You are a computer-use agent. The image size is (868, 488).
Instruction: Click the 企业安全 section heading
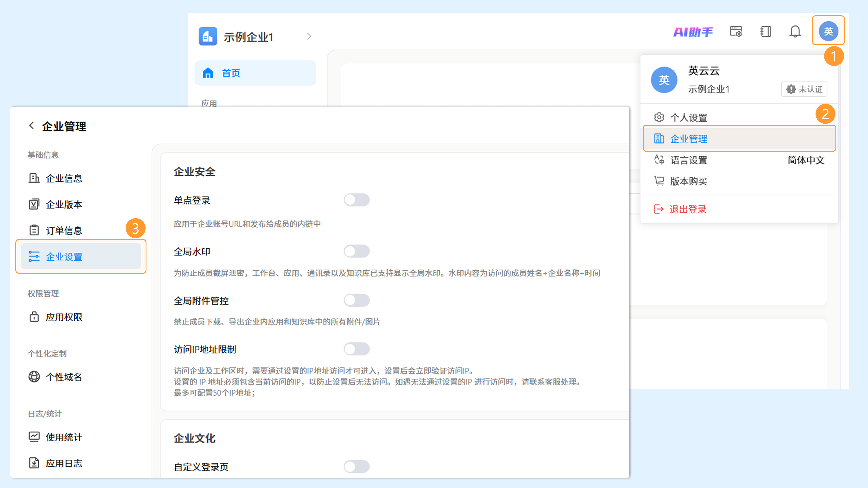(194, 172)
